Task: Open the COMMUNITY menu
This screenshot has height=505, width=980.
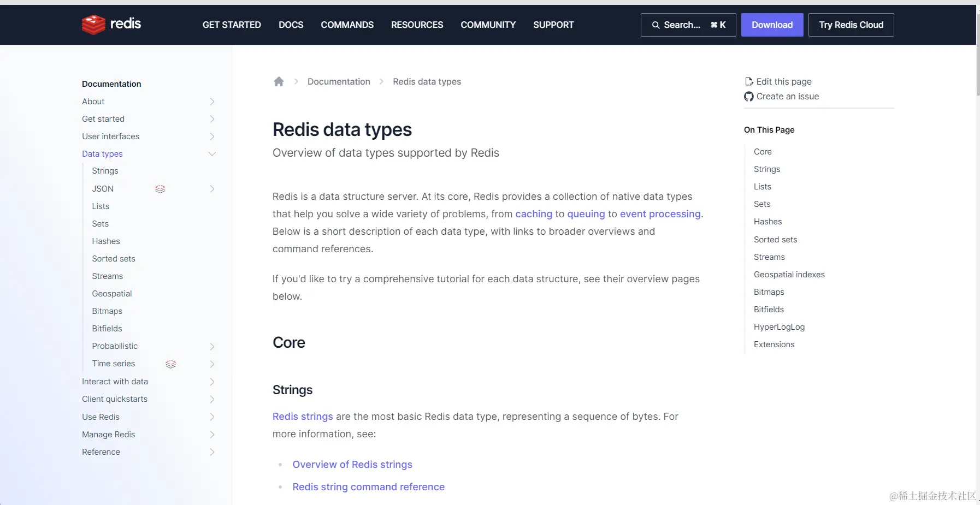Action: (x=488, y=25)
